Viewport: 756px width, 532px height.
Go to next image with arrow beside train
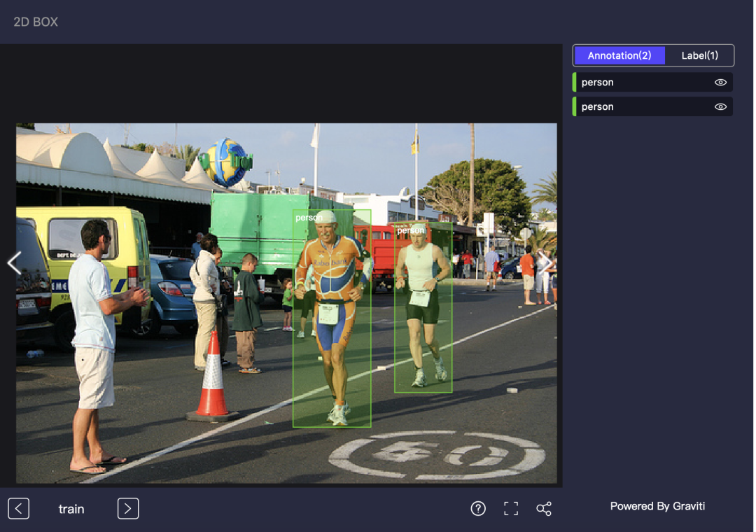pos(128,508)
